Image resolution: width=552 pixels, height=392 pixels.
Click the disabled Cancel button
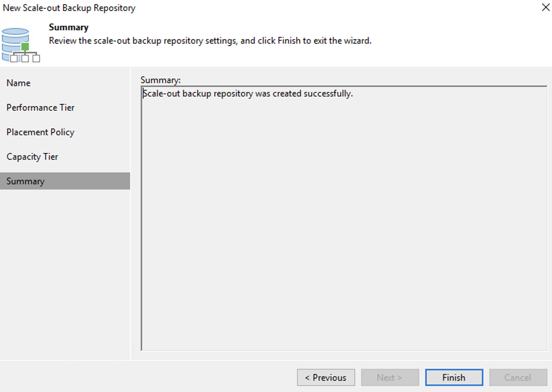518,377
